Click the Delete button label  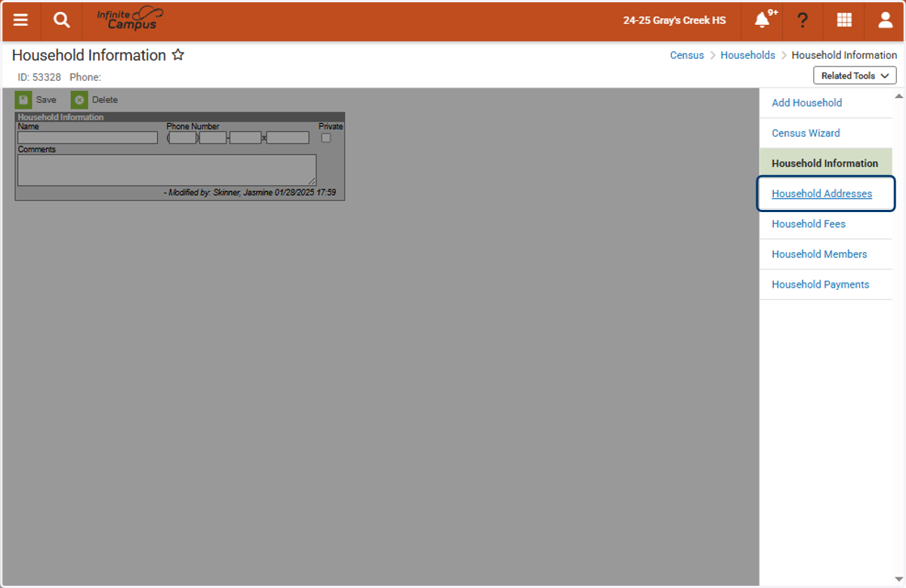coord(105,100)
